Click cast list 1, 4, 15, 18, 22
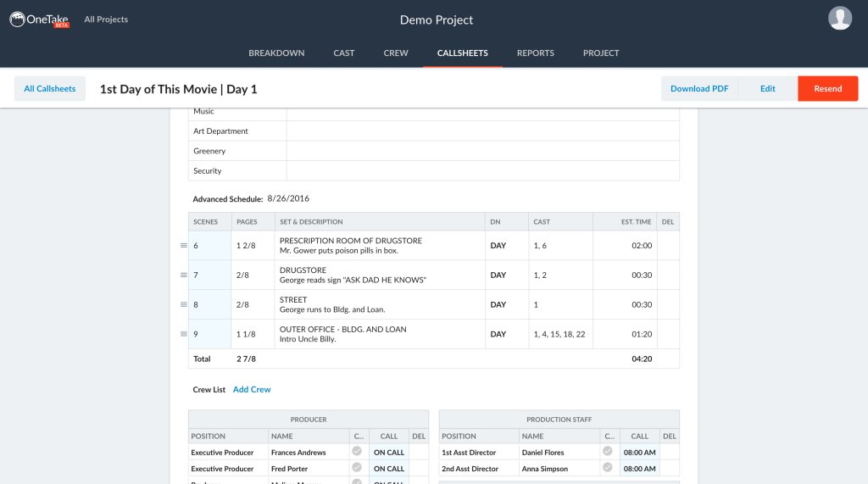 [559, 334]
